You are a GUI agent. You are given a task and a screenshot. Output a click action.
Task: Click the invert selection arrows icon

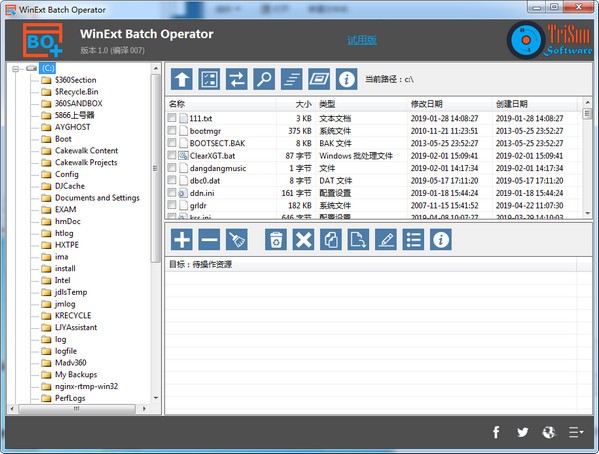(x=236, y=79)
